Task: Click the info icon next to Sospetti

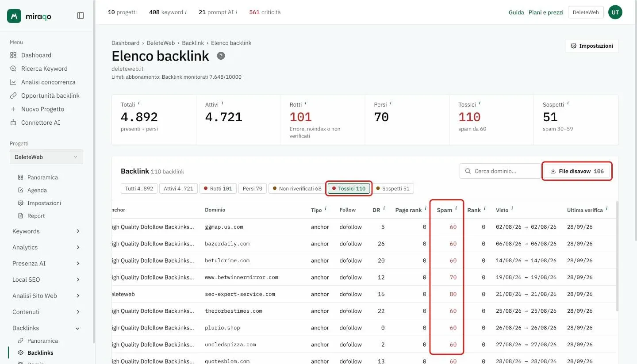Action: [x=568, y=103]
